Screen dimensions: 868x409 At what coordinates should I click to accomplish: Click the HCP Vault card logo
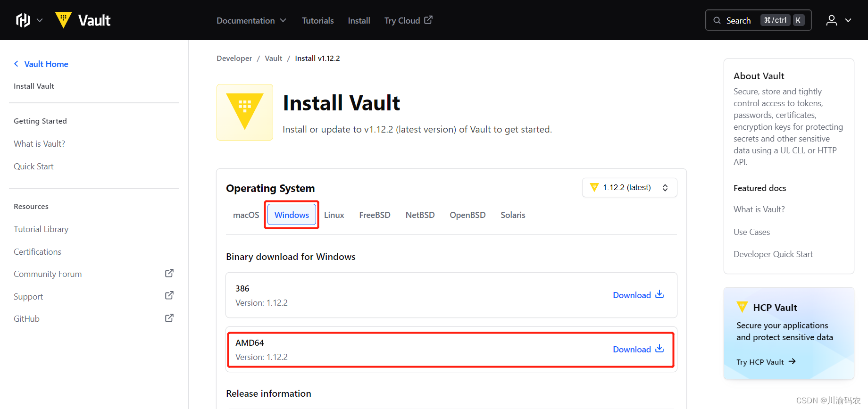pyautogui.click(x=742, y=307)
